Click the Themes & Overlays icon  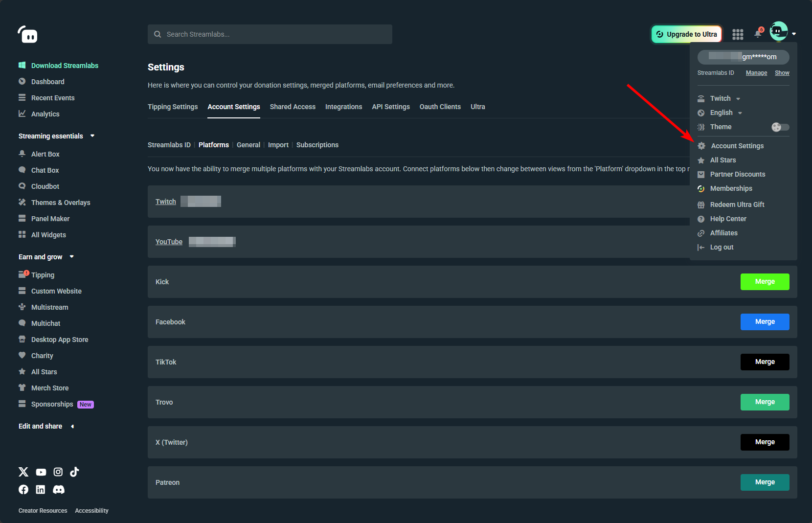pyautogui.click(x=22, y=202)
